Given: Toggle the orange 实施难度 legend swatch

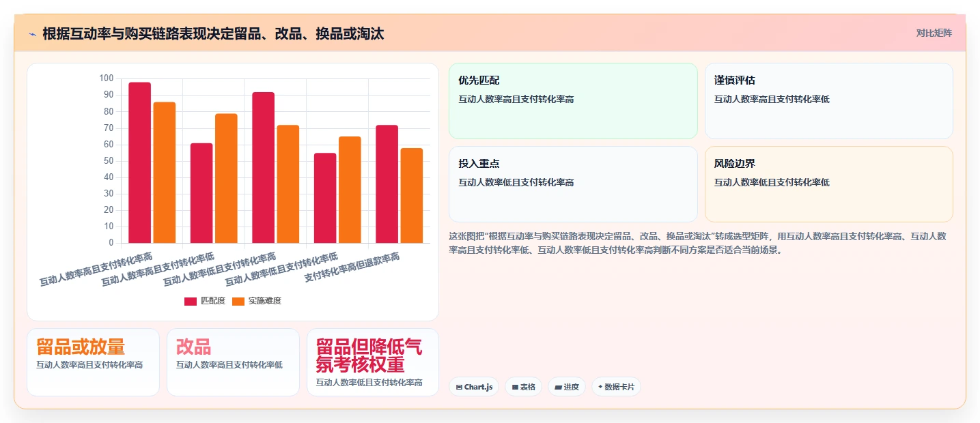Looking at the screenshot, I should pos(238,301).
